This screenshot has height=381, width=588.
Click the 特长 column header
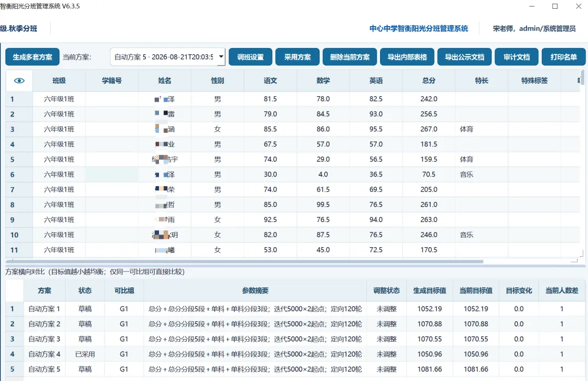pos(482,81)
